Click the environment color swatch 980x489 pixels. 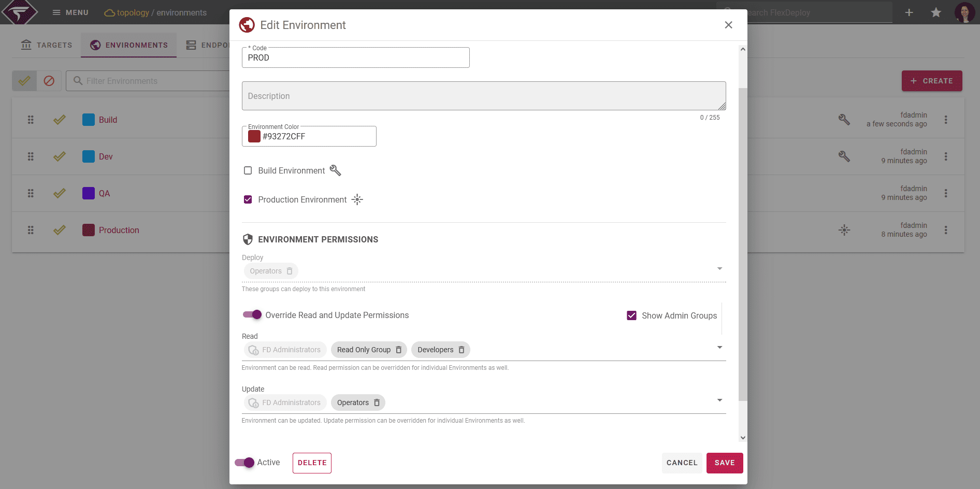[x=254, y=136]
